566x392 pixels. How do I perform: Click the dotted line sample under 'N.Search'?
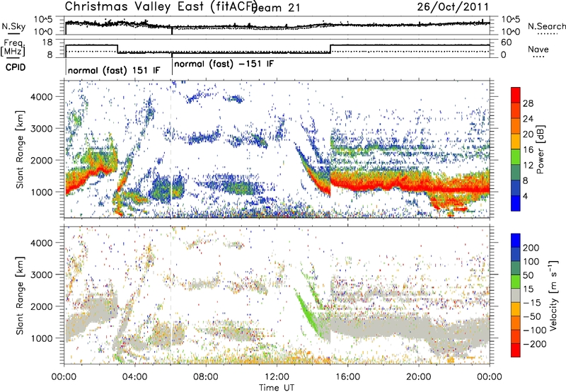click(x=547, y=34)
